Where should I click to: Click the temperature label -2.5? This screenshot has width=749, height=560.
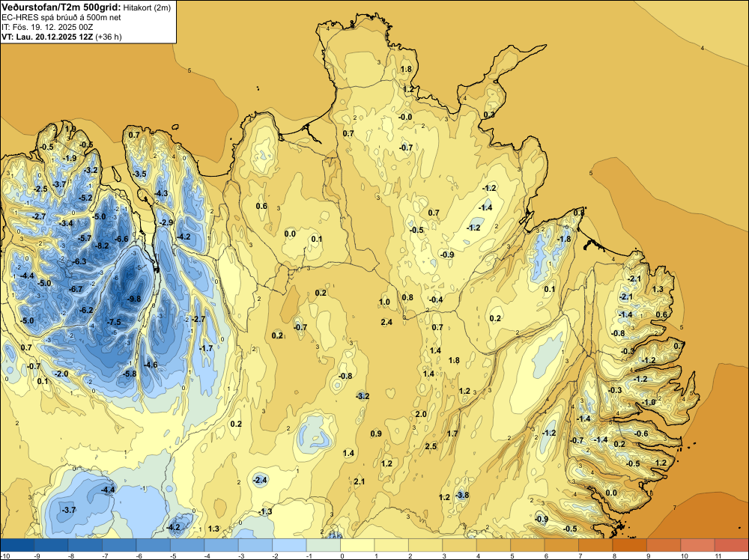(x=40, y=189)
